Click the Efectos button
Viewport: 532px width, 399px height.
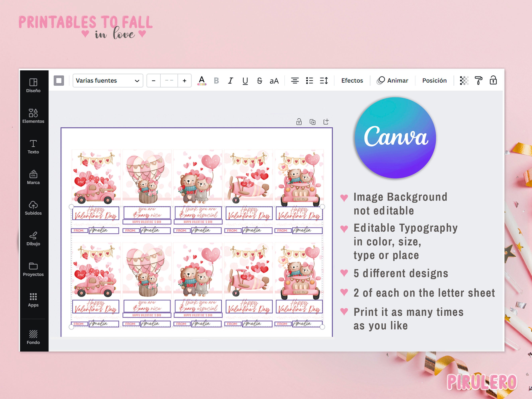pos(352,81)
